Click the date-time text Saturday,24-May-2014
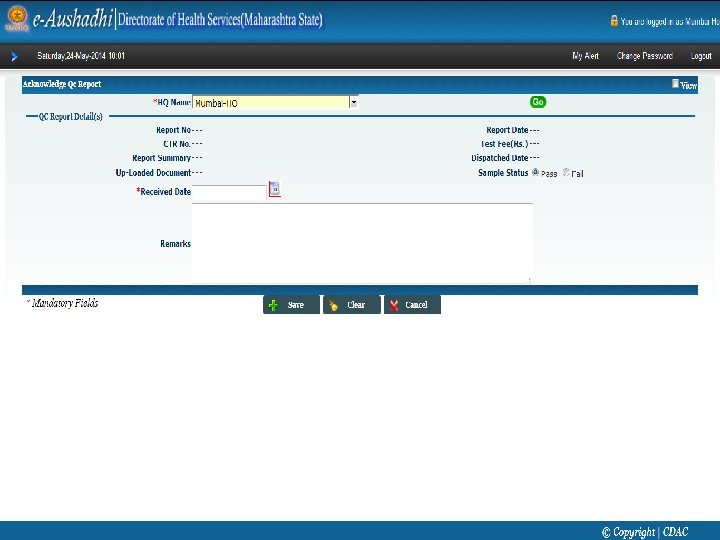The image size is (720, 540). tap(81, 56)
